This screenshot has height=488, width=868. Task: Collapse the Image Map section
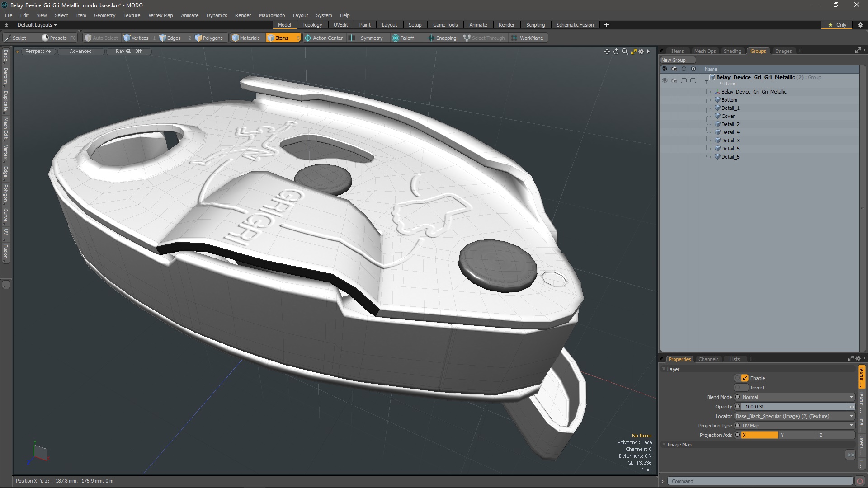[664, 445]
